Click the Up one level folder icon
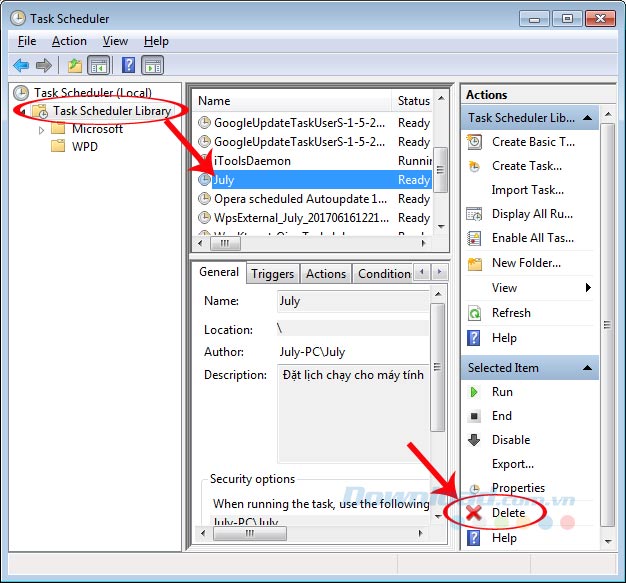This screenshot has width=626, height=583. click(74, 65)
